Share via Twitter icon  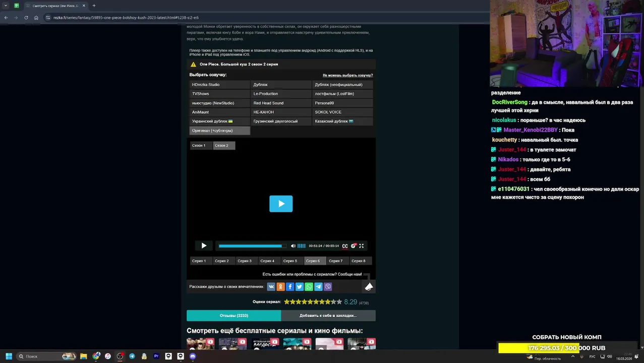point(300,286)
